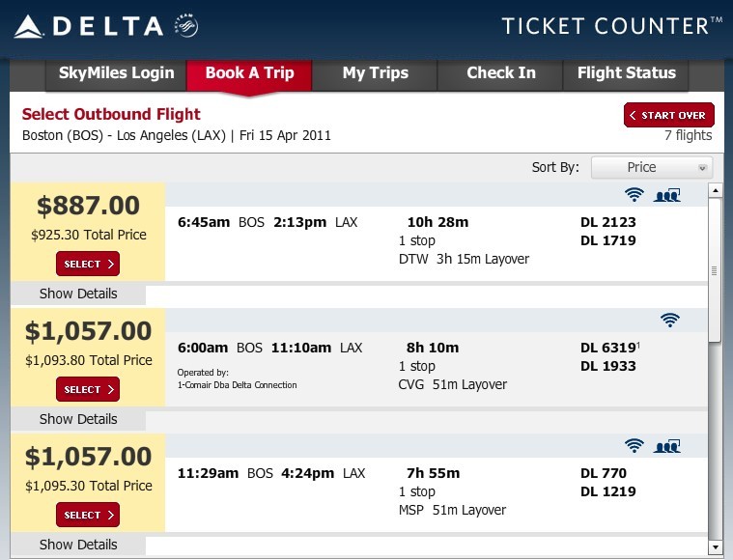Click the SkyTeam alliance emblem
733x560 pixels.
click(185, 26)
